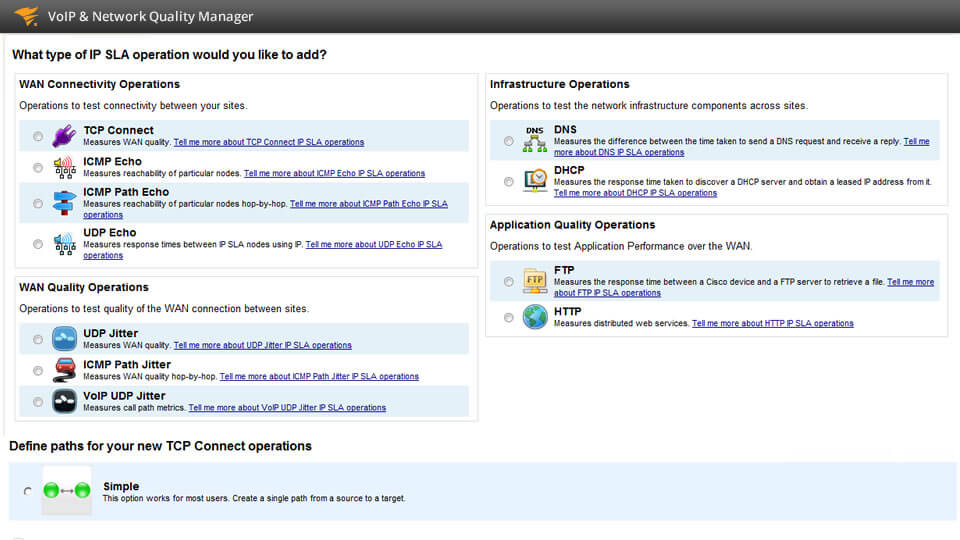Open 'Tell me more about FTP' link
The width and height of the screenshot is (960, 540).
(607, 293)
